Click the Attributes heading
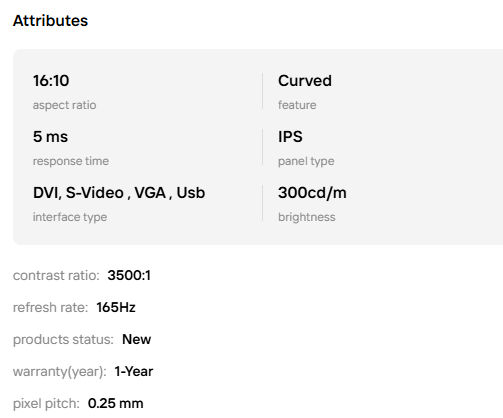 [x=50, y=21]
